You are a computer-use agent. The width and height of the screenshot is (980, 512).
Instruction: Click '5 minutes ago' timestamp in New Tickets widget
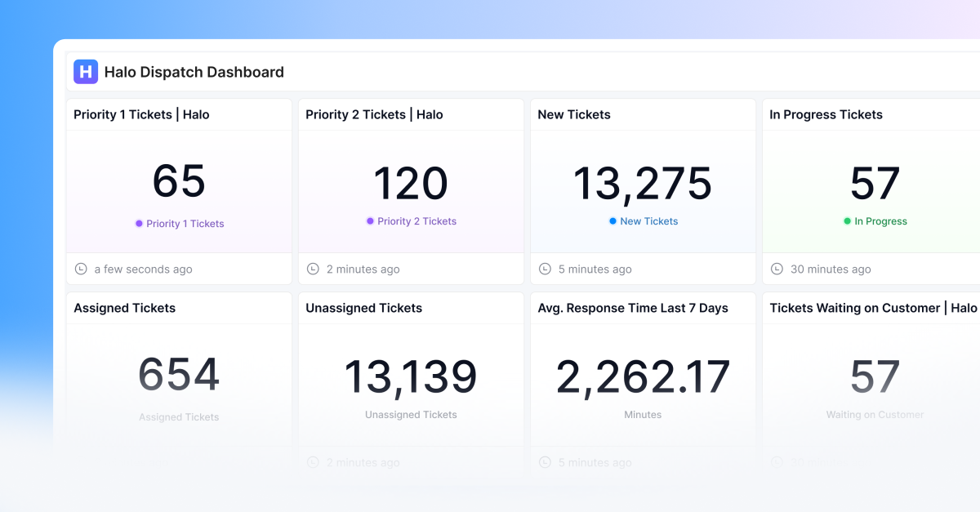tap(595, 269)
